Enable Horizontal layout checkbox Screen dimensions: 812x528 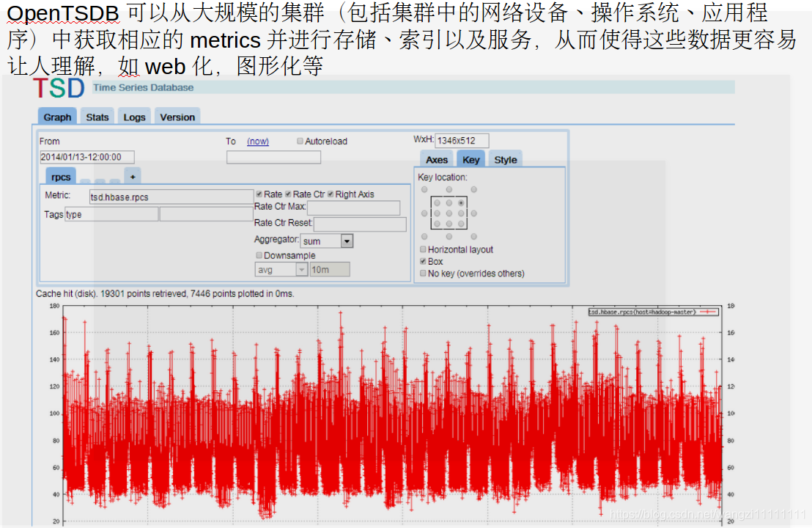click(423, 249)
